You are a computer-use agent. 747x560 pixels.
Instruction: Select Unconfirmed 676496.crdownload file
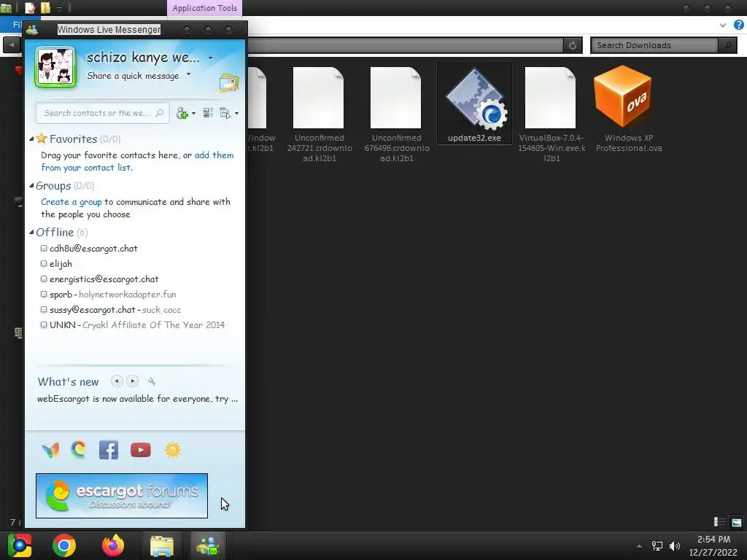[396, 114]
